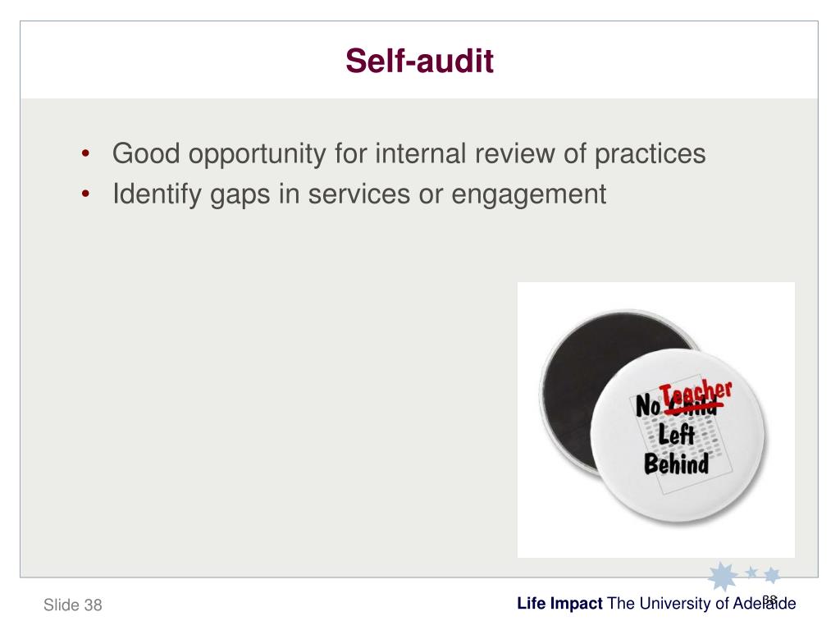Click the crossed-out 'Child' word

point(692,409)
